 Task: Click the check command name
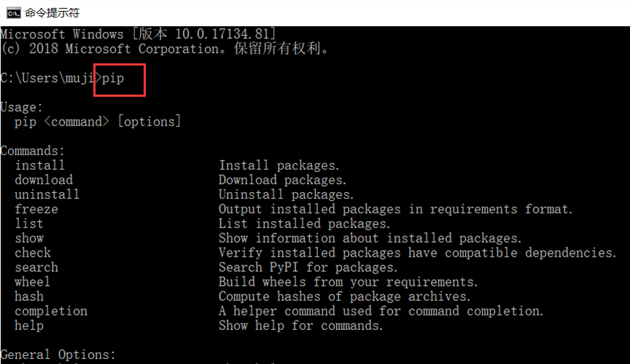[33, 252]
